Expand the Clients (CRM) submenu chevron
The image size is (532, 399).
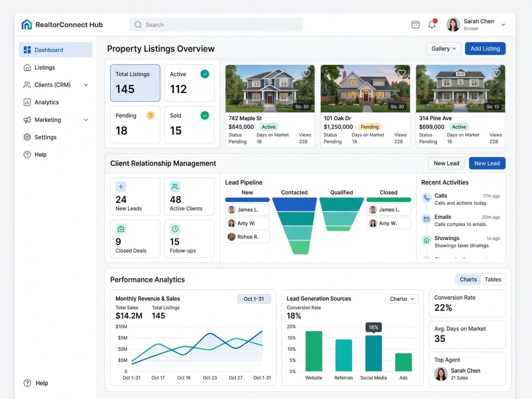point(86,85)
